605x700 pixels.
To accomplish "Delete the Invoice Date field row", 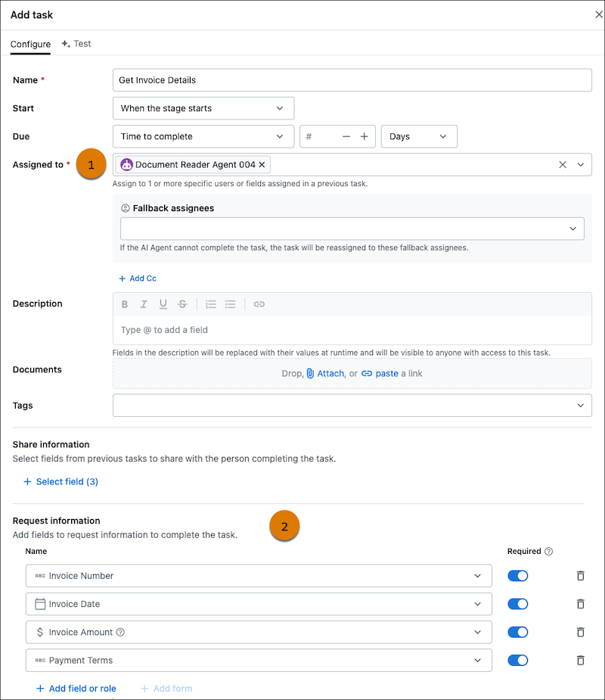I will (x=581, y=604).
